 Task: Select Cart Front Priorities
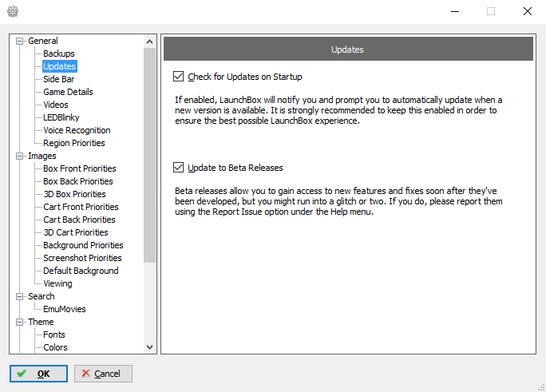[81, 207]
